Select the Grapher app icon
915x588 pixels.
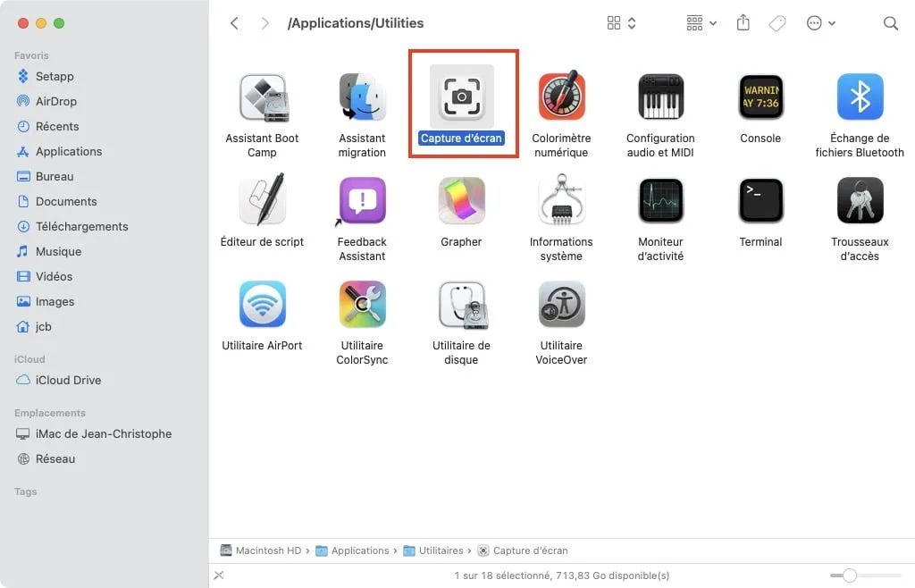pos(462,201)
